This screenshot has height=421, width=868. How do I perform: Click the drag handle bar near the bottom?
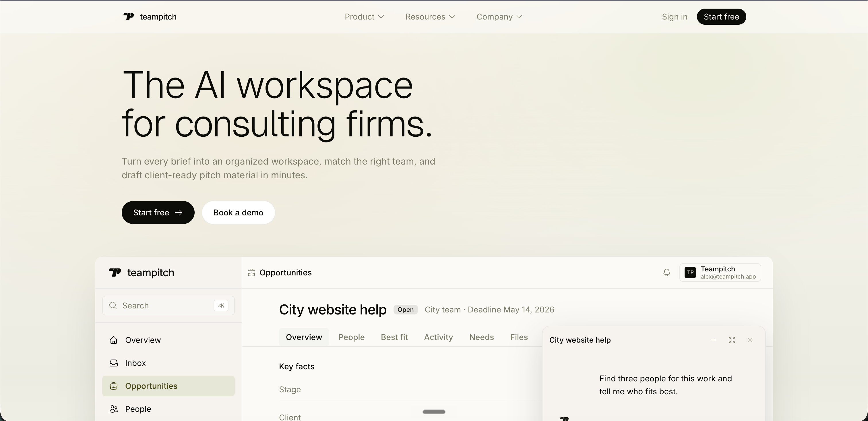(x=434, y=412)
